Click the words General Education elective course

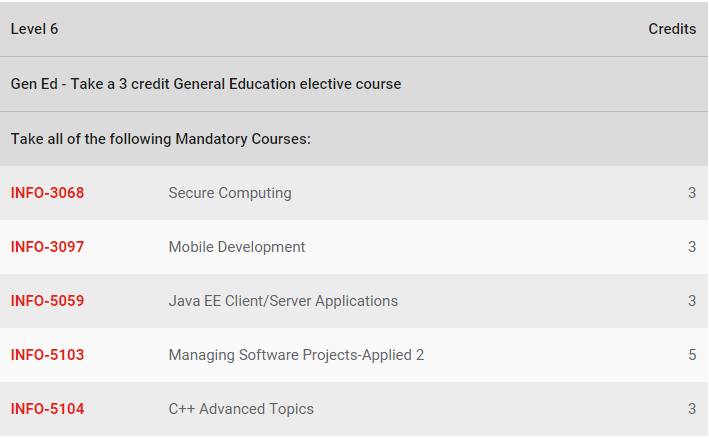click(x=288, y=84)
